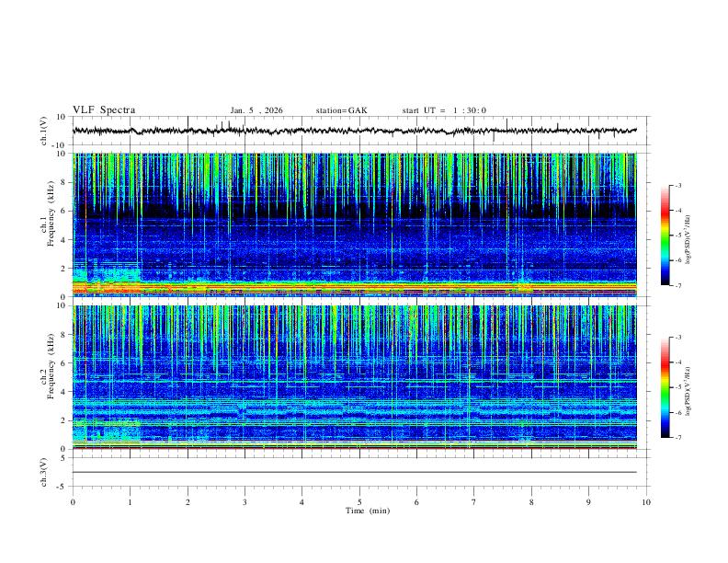Click the "VLF Spectra" plot title
Image resolution: width=728 pixels, height=563 pixels.
pos(104,110)
